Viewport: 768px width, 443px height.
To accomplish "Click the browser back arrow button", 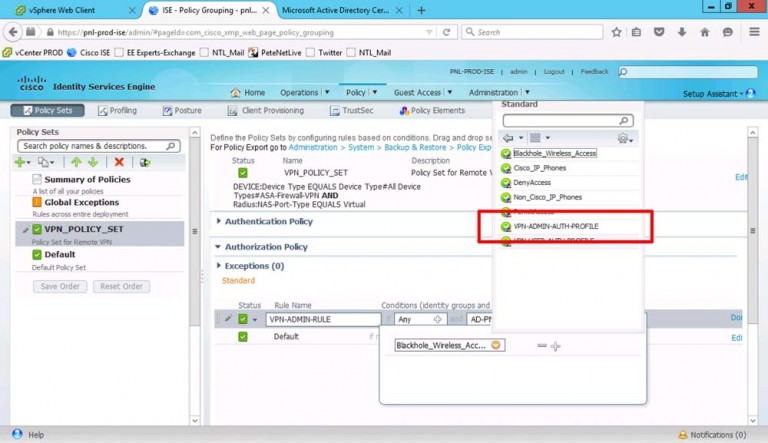I will pyautogui.click(x=13, y=32).
